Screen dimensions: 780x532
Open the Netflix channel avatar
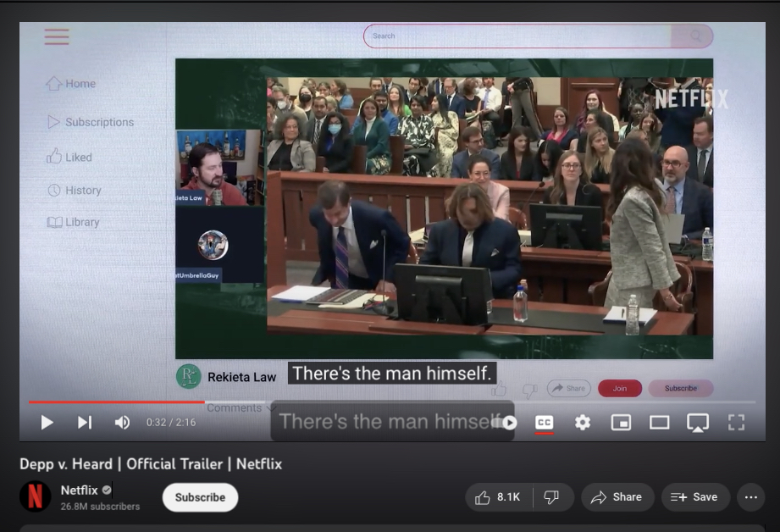(35, 496)
